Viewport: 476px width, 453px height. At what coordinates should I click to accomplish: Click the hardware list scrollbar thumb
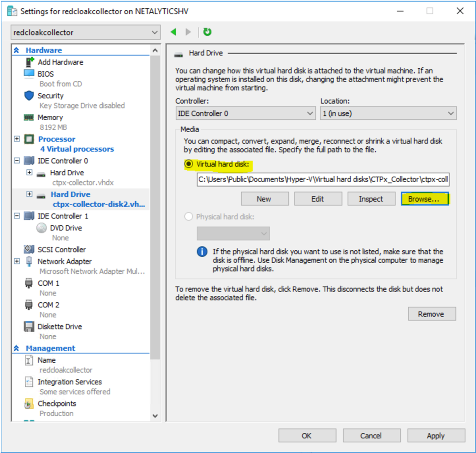click(x=155, y=208)
